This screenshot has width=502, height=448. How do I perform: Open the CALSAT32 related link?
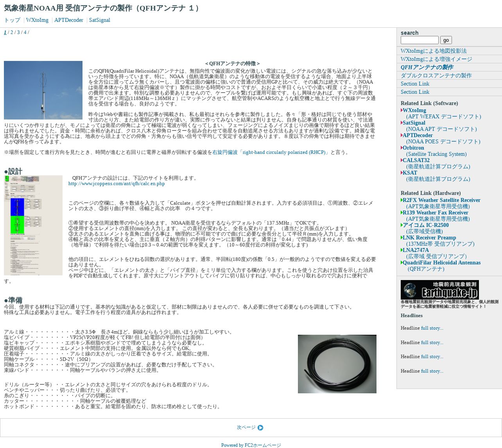click(416, 161)
